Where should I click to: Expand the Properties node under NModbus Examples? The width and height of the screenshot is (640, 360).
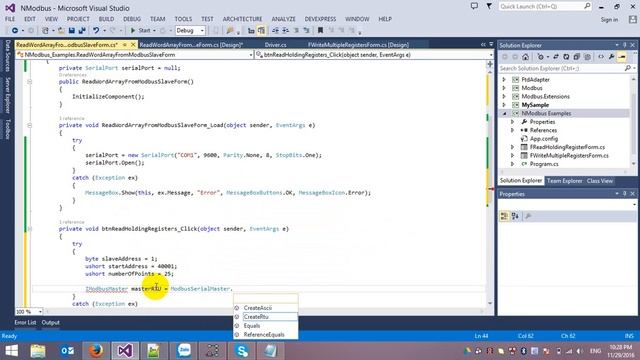coord(513,122)
